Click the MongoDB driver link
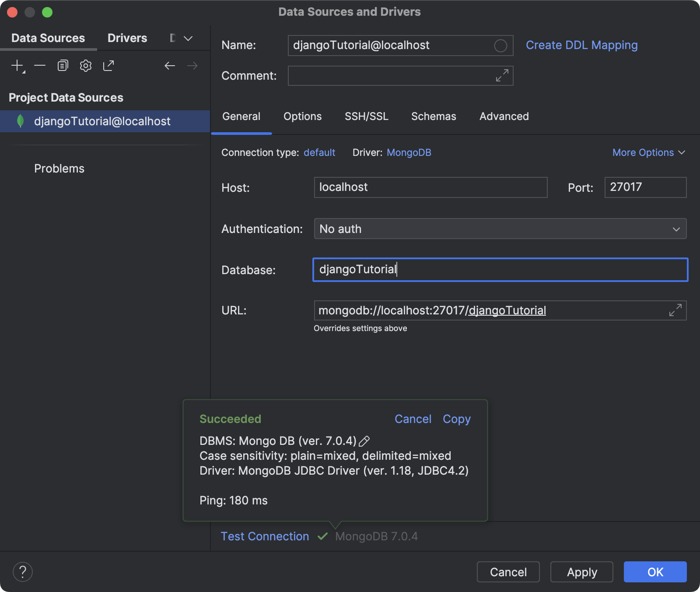Viewport: 700px width, 592px height. tap(409, 152)
